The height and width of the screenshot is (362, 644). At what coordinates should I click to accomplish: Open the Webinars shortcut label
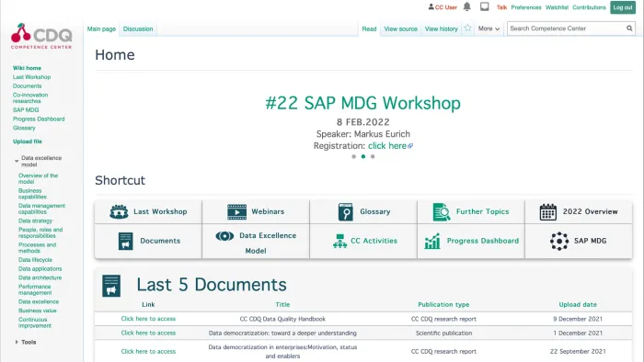click(268, 211)
